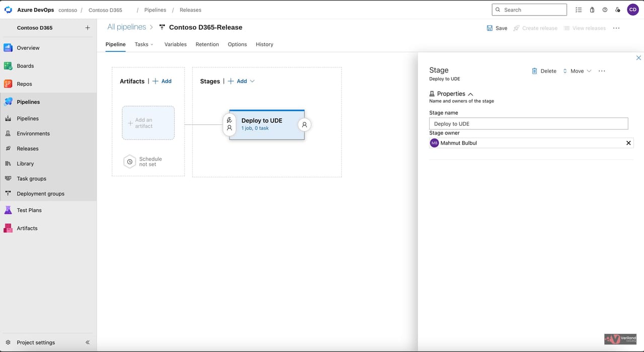
Task: Click the Contoso D365-Release pipeline title
Action: [x=205, y=27]
